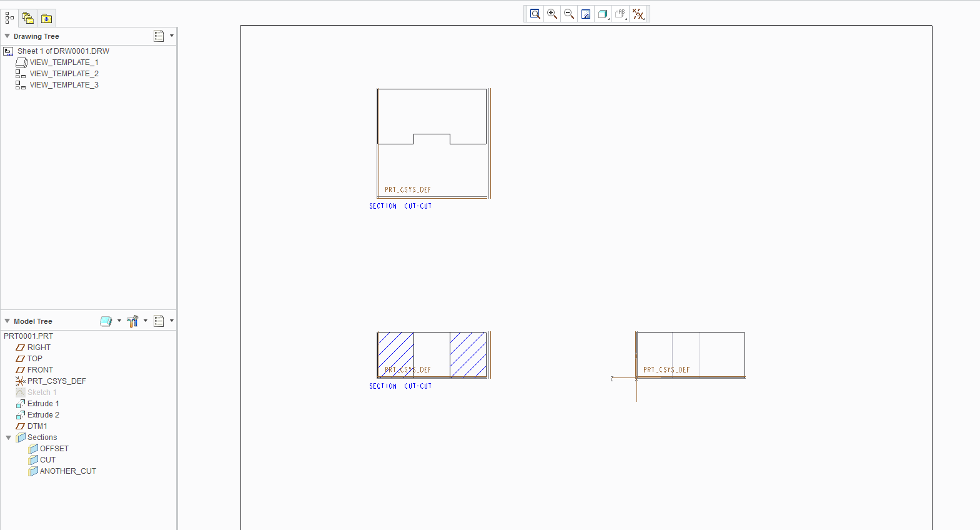The width and height of the screenshot is (980, 530).
Task: Click the PRT_CSYS_DEF coordinate system icon
Action: coord(20,381)
